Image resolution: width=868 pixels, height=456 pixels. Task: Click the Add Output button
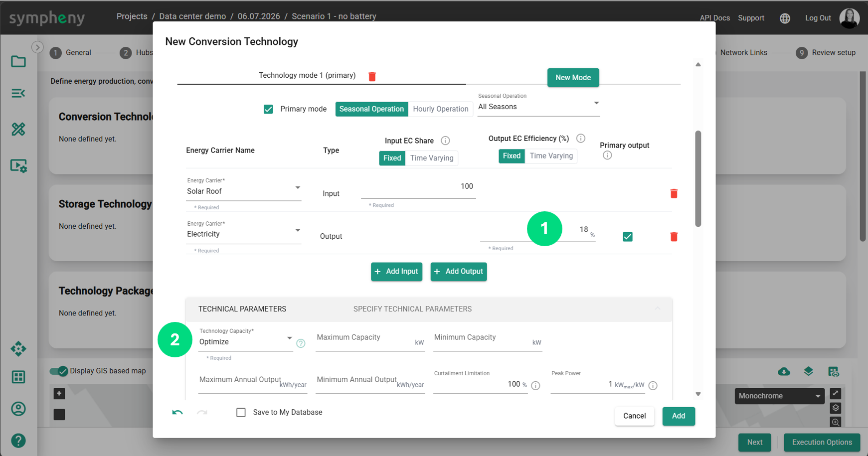click(459, 272)
